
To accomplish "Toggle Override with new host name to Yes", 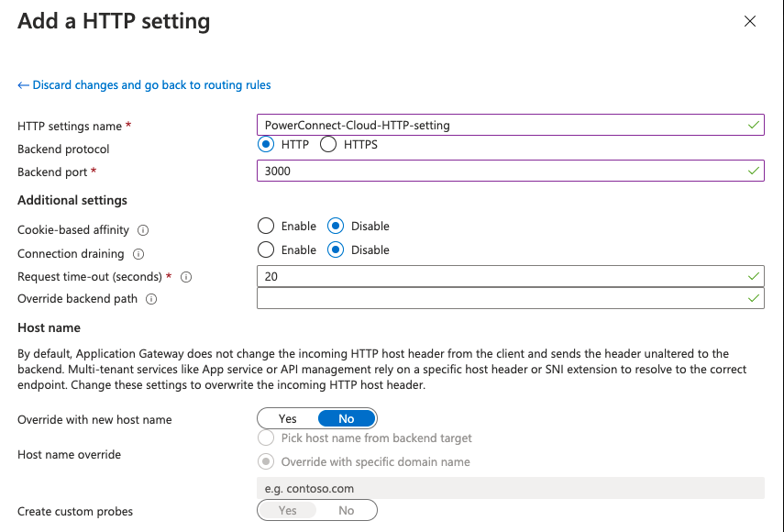I will [288, 418].
